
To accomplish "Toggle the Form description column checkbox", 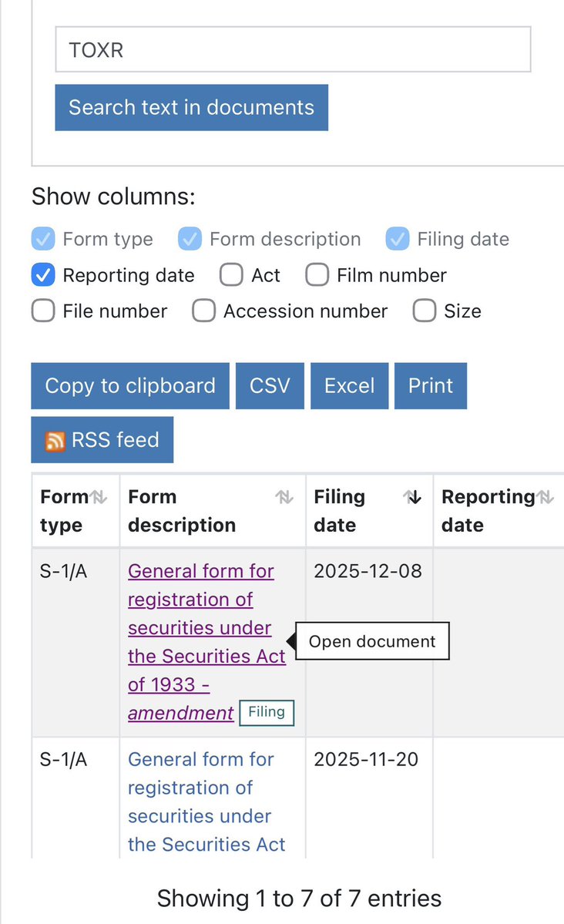I will 190,239.
